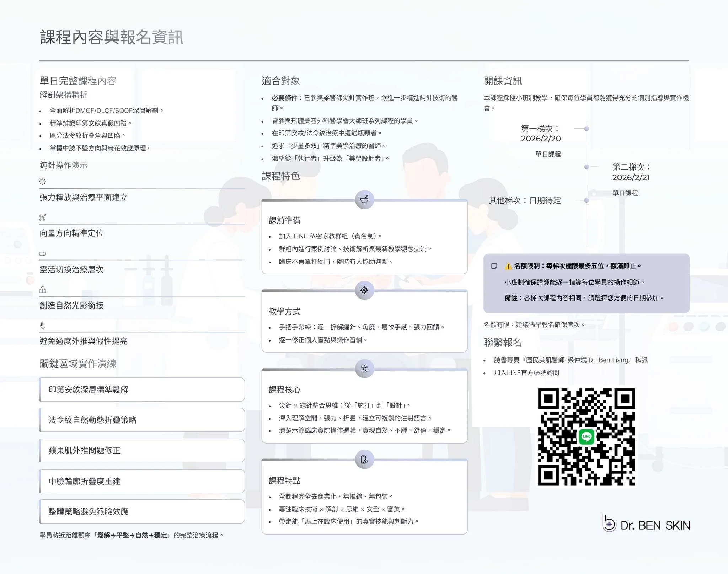This screenshot has width=728, height=574.
Task: Click 精準辨識印第安紋真假凹陷 bullet
Action: pos(91,123)
